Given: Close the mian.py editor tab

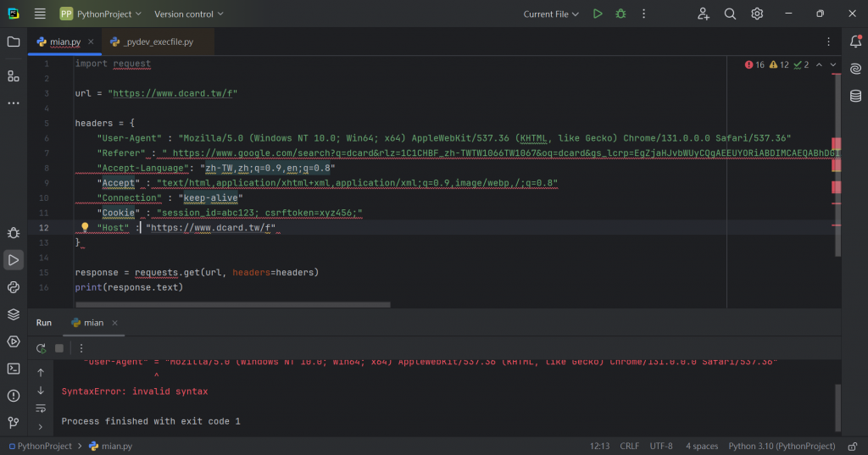Looking at the screenshot, I should 91,42.
